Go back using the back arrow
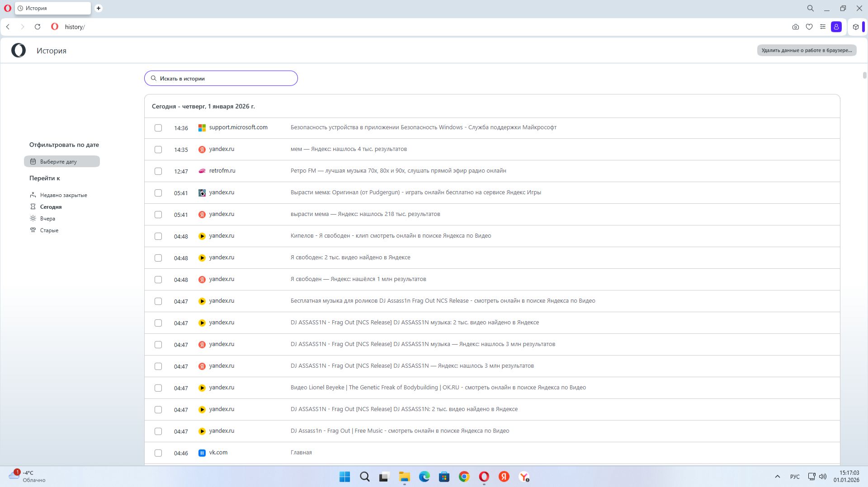This screenshot has width=868, height=487. point(8,27)
